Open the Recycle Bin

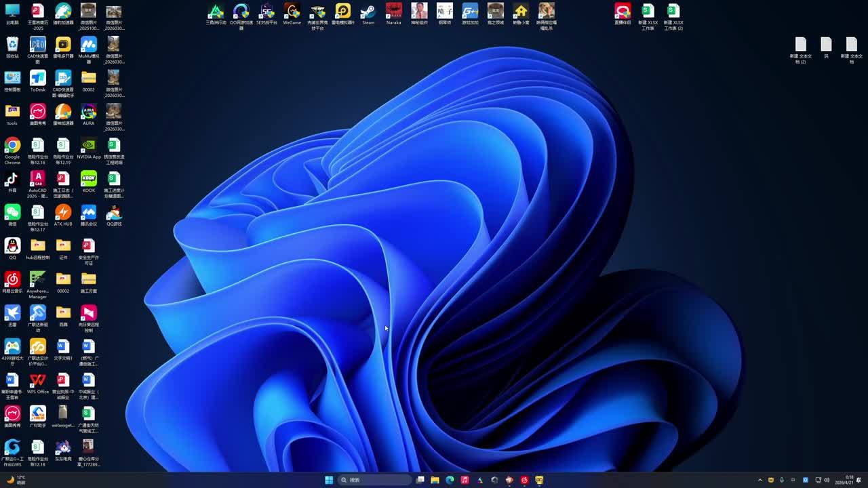click(x=12, y=45)
